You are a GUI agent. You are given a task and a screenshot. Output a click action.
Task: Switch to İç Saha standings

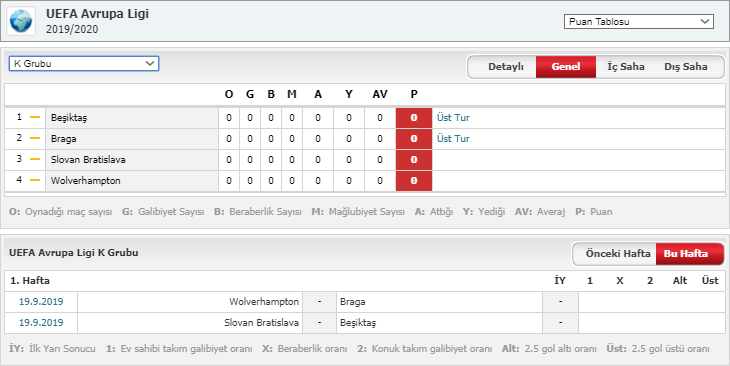click(x=626, y=67)
